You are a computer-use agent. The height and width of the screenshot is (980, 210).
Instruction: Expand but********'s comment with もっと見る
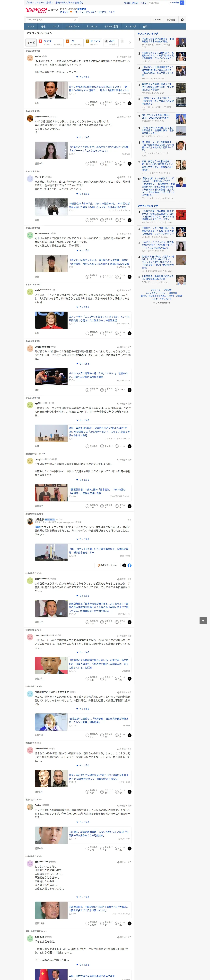(83, 137)
